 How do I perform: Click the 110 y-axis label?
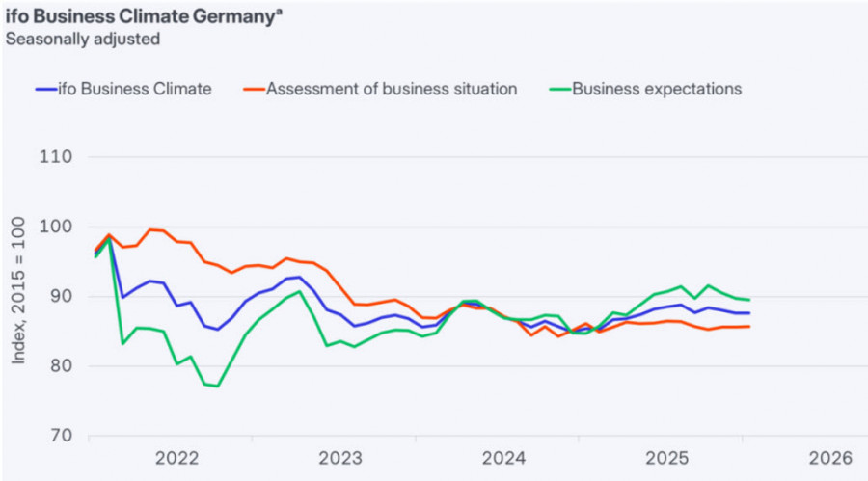click(58, 156)
